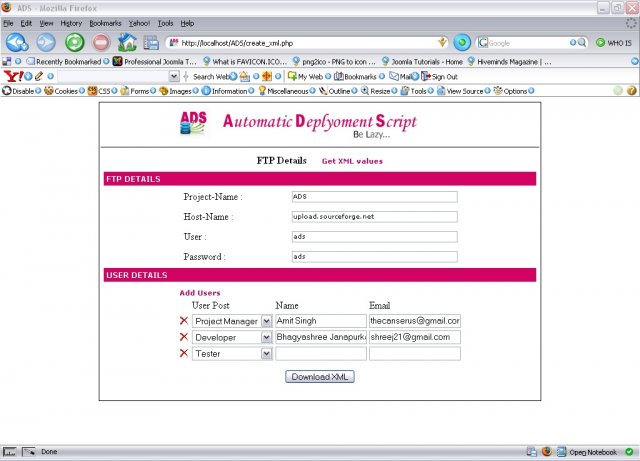
Task: Click the Yahoo! toolbar logo
Action: coord(14,76)
